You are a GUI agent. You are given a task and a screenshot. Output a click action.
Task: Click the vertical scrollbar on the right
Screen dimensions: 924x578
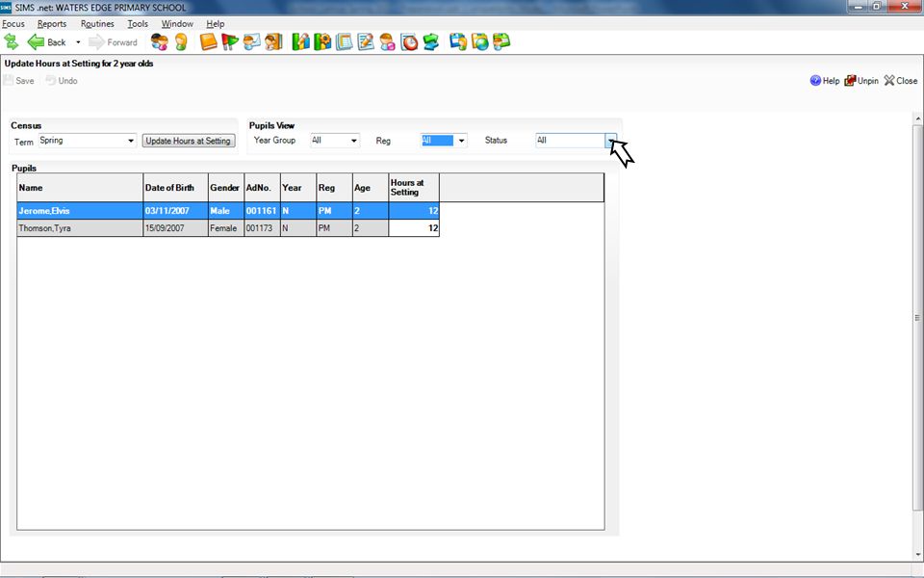[917, 319]
